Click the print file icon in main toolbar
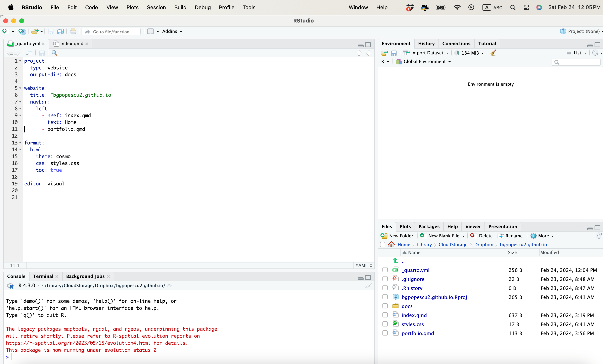The width and height of the screenshot is (603, 364). point(73,32)
